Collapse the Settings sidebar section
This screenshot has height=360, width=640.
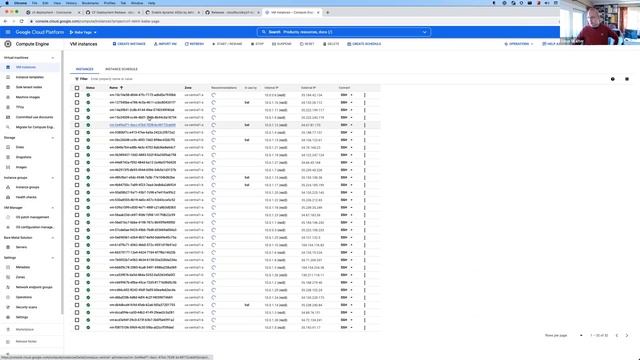(53, 258)
